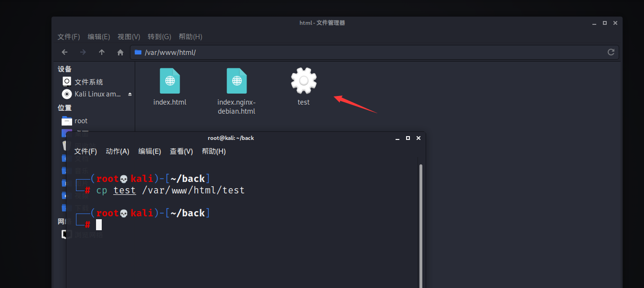Viewport: 644px width, 288px height.
Task: Click the terminal's vertical scrollbar
Action: point(420,224)
